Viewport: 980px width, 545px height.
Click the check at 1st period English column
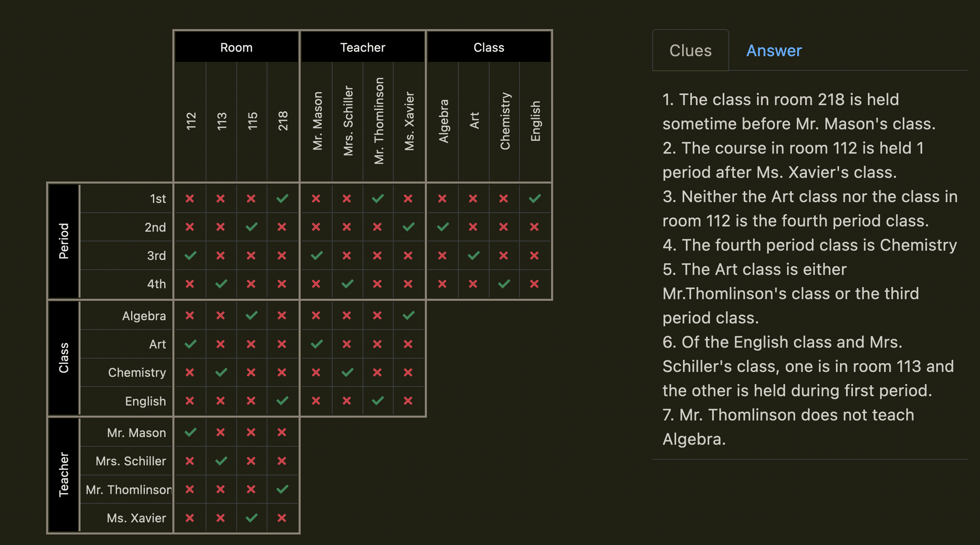[x=535, y=199]
